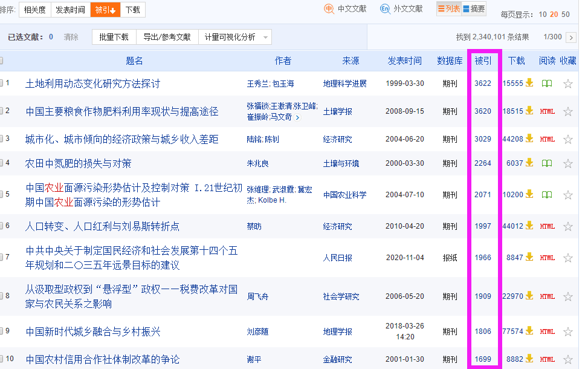Screen dimensions: 588x369
Task: Download the 土地利用动态变化 article via download icon
Action: [530, 82]
